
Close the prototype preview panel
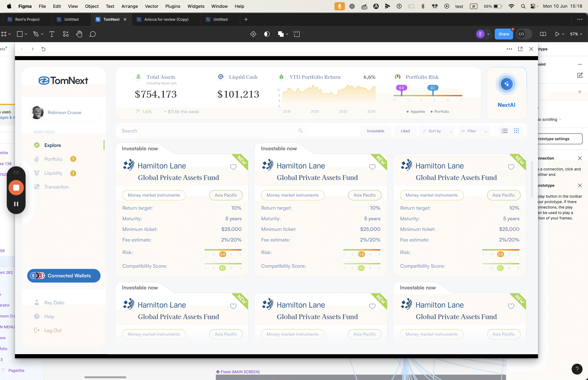point(531,49)
